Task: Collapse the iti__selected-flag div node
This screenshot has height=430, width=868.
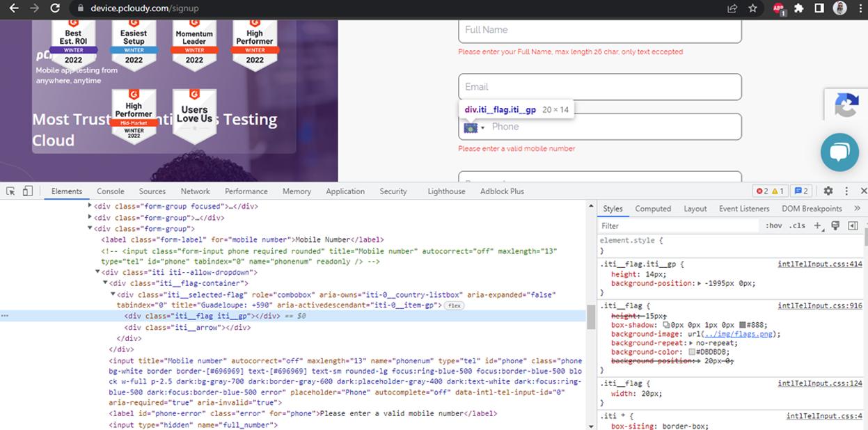Action: (113, 294)
